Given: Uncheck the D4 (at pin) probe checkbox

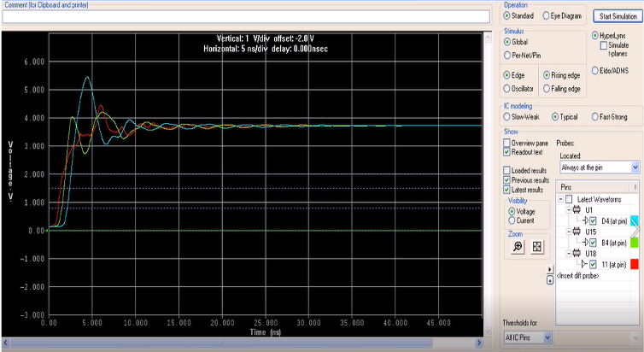Looking at the screenshot, I should coord(593,221).
